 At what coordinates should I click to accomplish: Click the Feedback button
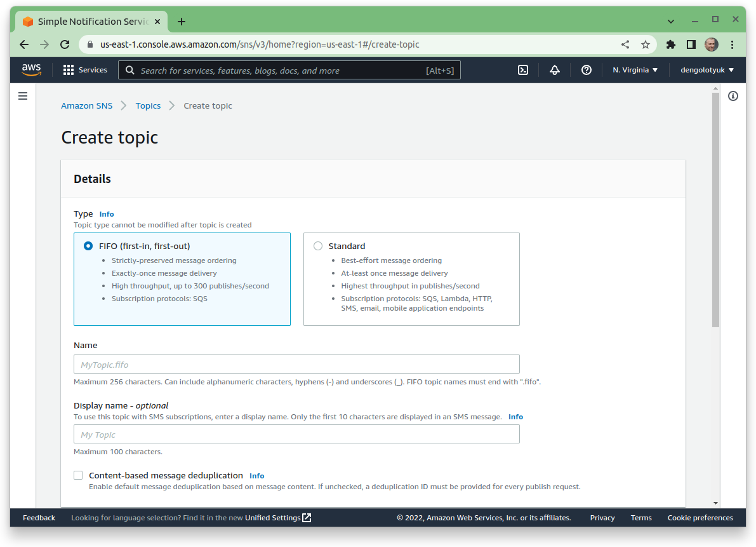coord(39,517)
